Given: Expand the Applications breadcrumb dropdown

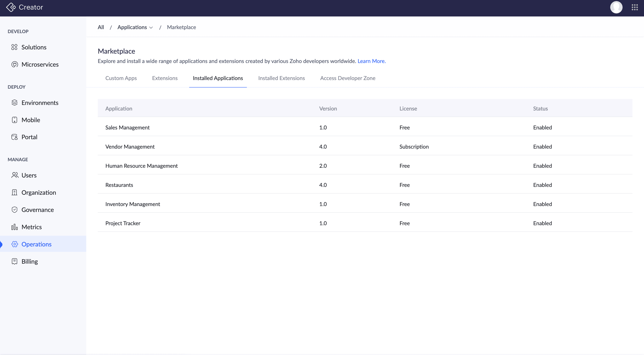Looking at the screenshot, I should coord(151,28).
